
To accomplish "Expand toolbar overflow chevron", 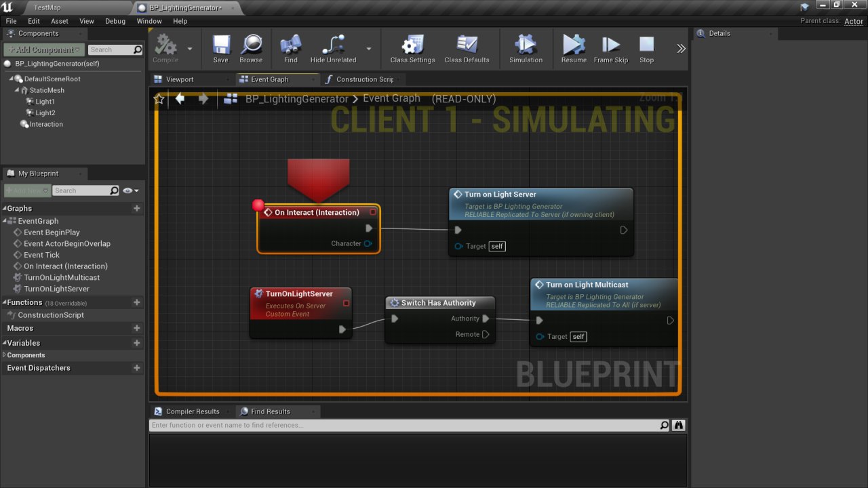I will (681, 49).
